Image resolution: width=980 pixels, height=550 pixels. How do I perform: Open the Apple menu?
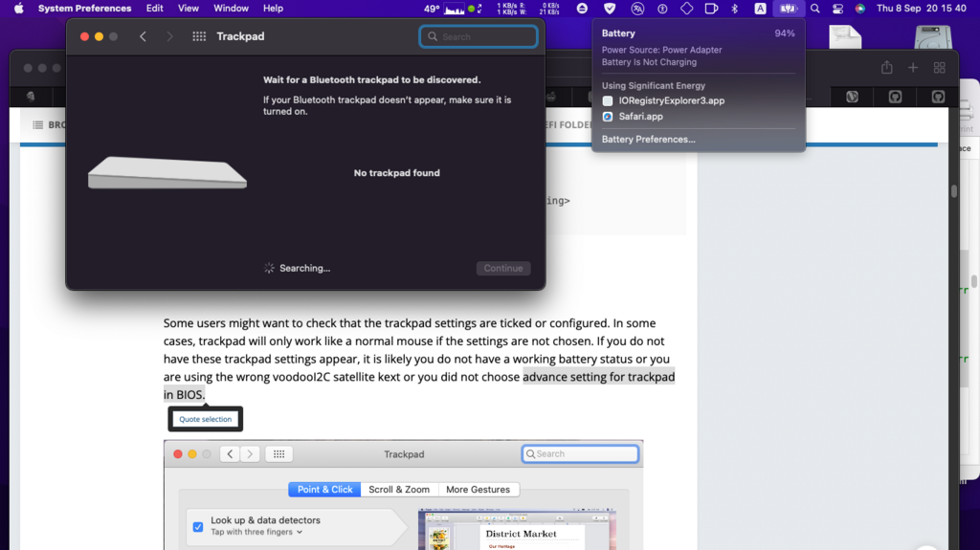[18, 9]
